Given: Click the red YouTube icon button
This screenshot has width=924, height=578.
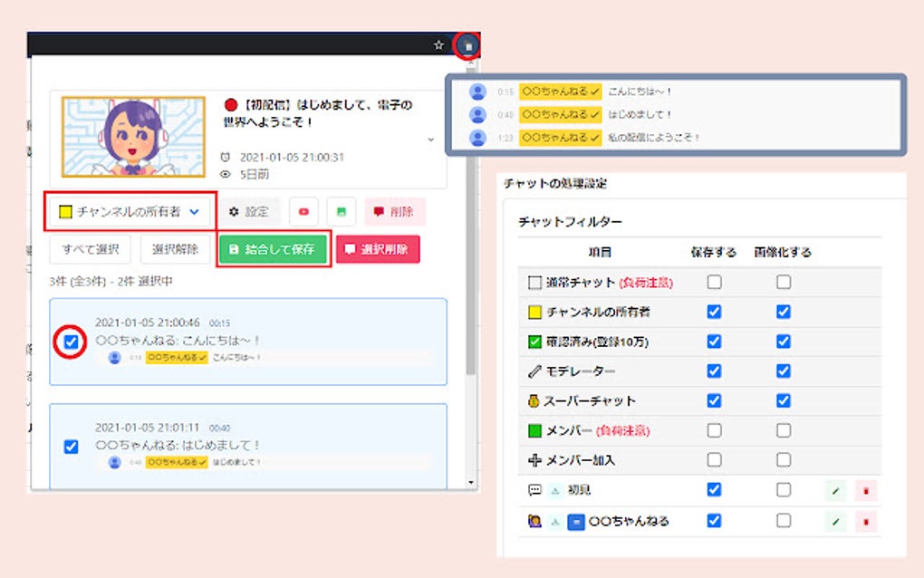Looking at the screenshot, I should (x=303, y=211).
